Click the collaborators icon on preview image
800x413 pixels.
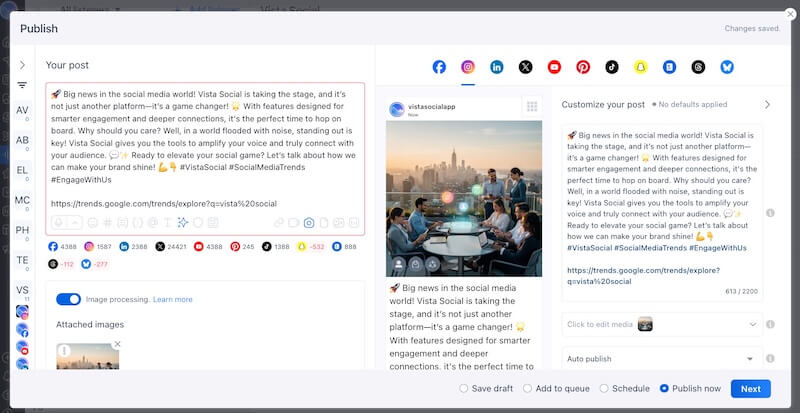[x=433, y=264]
